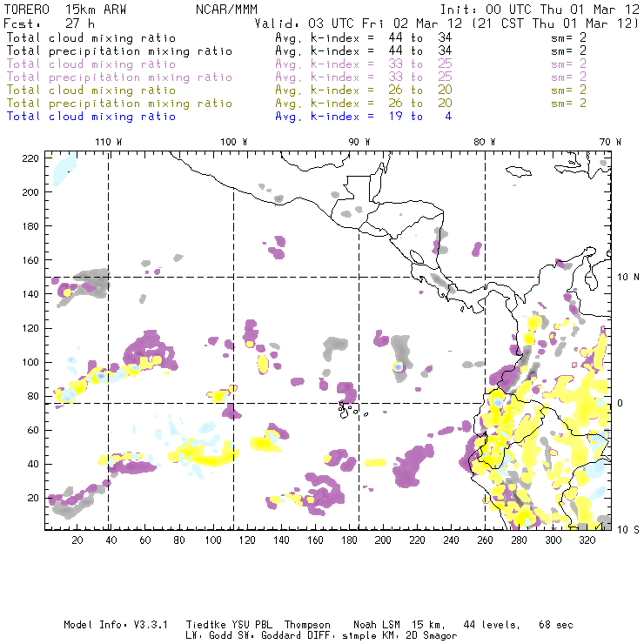Click "Avg. k-index = 26 to 20" on olive precipitation row
The height and width of the screenshot is (644, 644).
pyautogui.click(x=364, y=104)
